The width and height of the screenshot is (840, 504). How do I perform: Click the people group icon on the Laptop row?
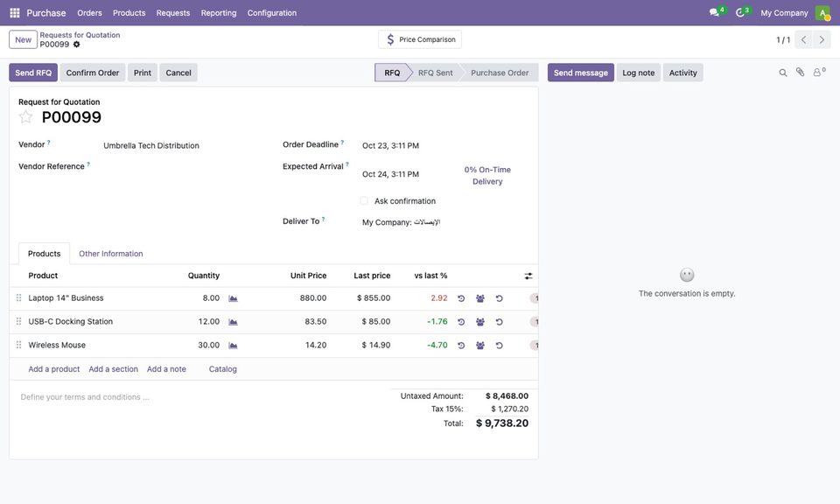point(480,298)
